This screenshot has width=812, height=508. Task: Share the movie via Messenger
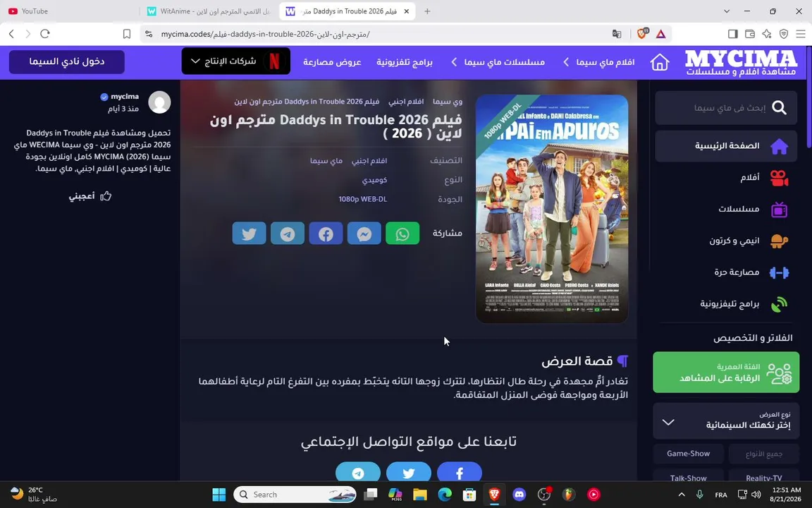point(364,234)
